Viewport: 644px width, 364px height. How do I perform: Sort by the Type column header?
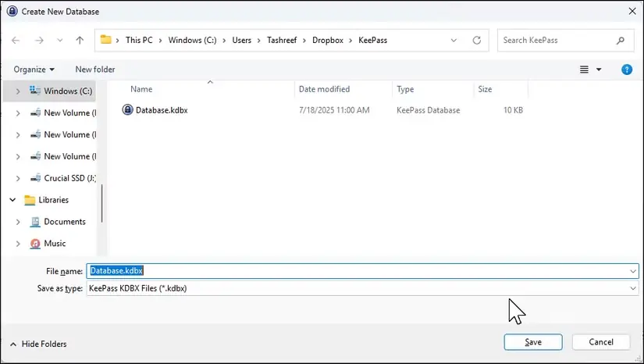[405, 89]
